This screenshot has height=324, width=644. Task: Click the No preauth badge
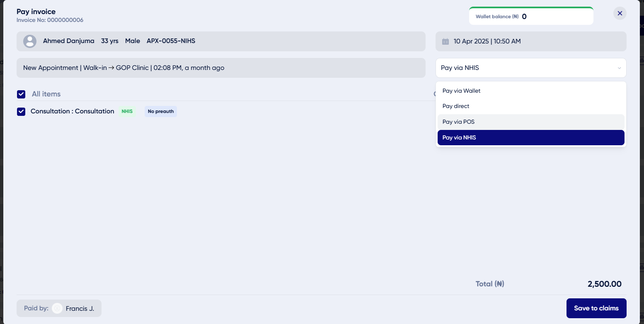(x=160, y=111)
